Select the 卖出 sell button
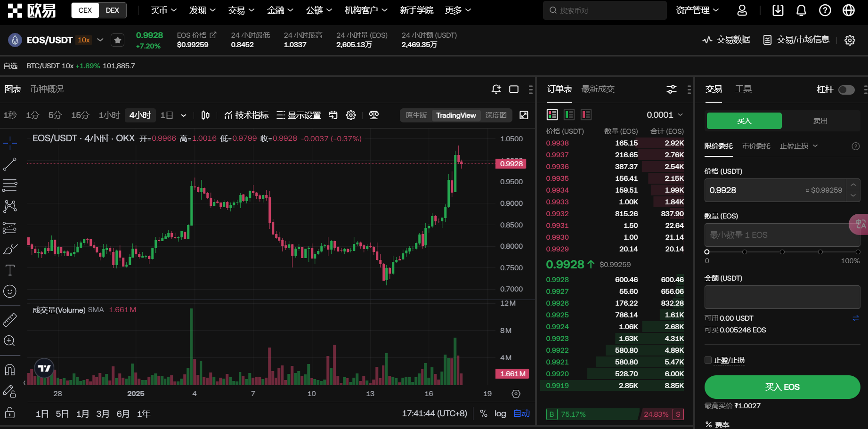This screenshot has width=868, height=429. 820,121
